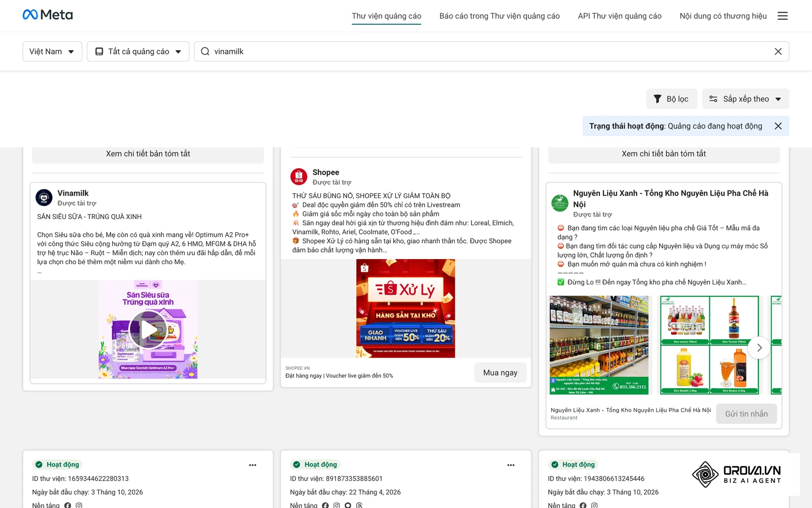Open Nguyên Liệu Xanh advertiser name link
Screen dimensions: 812x508
point(670,199)
